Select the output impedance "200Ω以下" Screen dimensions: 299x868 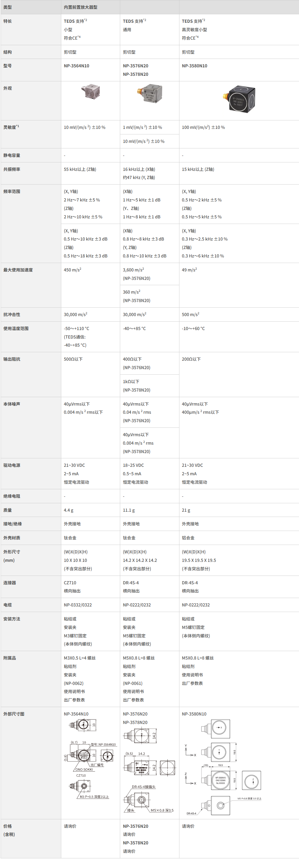pos(191,359)
